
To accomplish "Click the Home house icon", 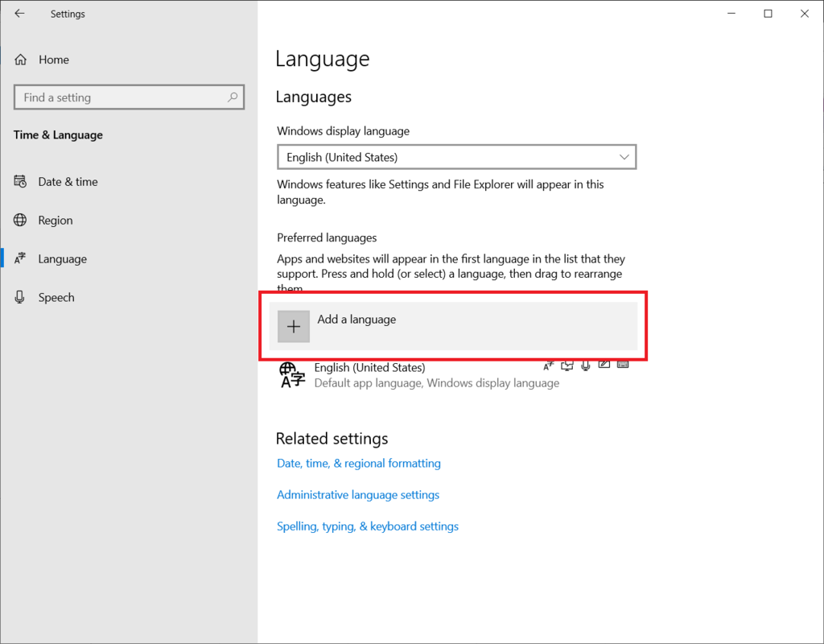I will [x=20, y=60].
